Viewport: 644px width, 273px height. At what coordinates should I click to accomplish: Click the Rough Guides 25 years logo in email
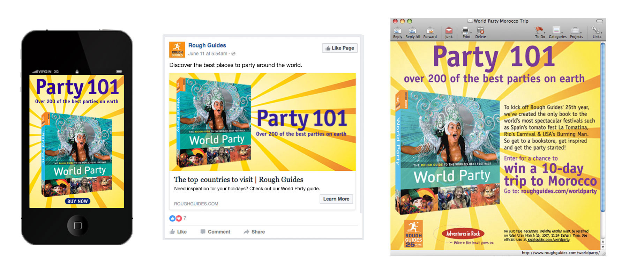pos(413,234)
